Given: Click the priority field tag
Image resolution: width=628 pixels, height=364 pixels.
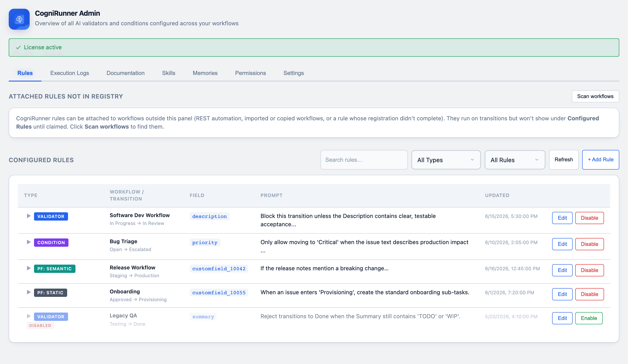Looking at the screenshot, I should pyautogui.click(x=205, y=242).
